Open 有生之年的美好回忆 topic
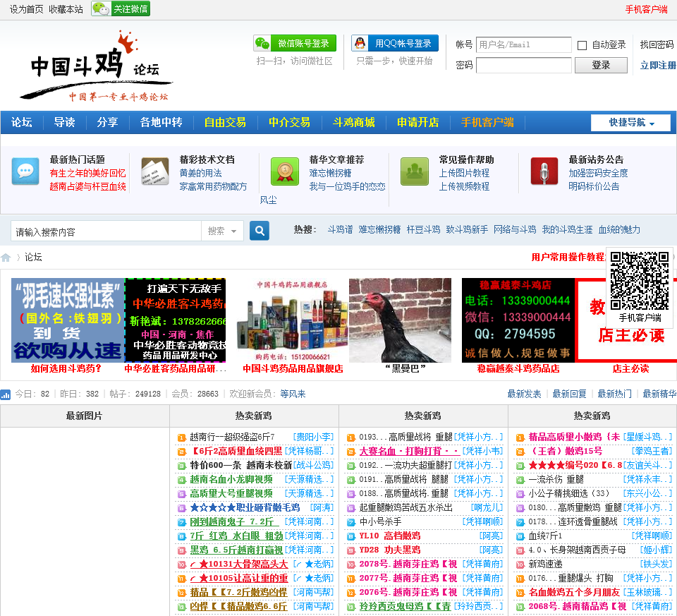Screen dimensions: 677x616 tap(87, 173)
